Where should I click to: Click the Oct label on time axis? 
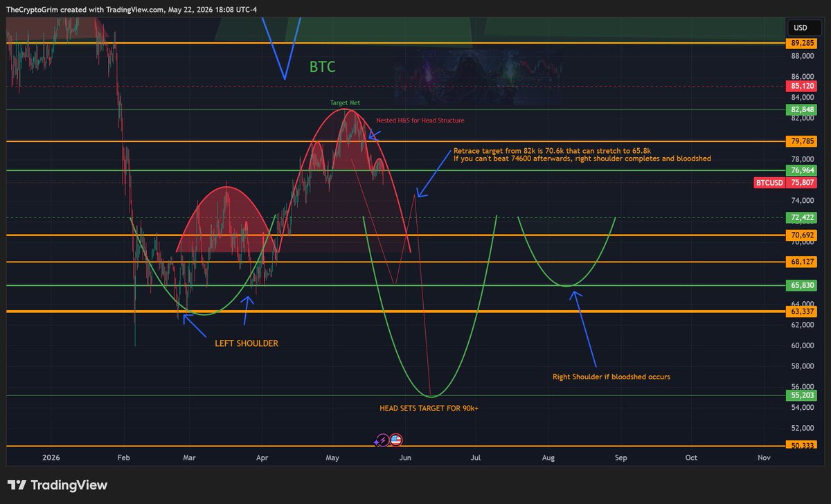pos(691,458)
